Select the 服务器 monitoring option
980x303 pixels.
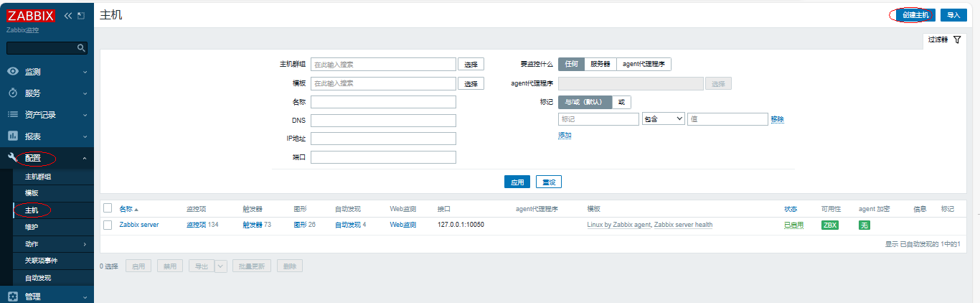[600, 64]
